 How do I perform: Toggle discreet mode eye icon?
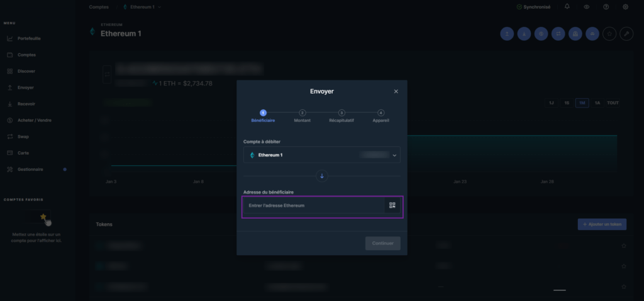tap(587, 7)
